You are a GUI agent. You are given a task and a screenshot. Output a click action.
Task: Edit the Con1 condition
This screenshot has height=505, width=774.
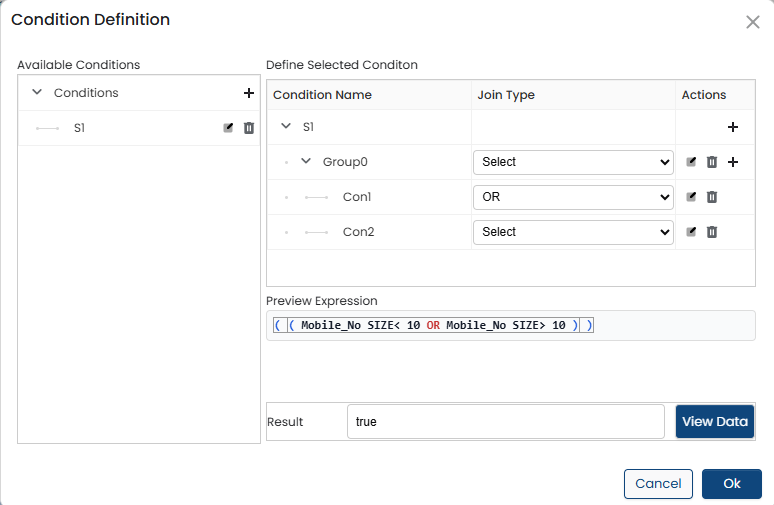pyautogui.click(x=691, y=197)
